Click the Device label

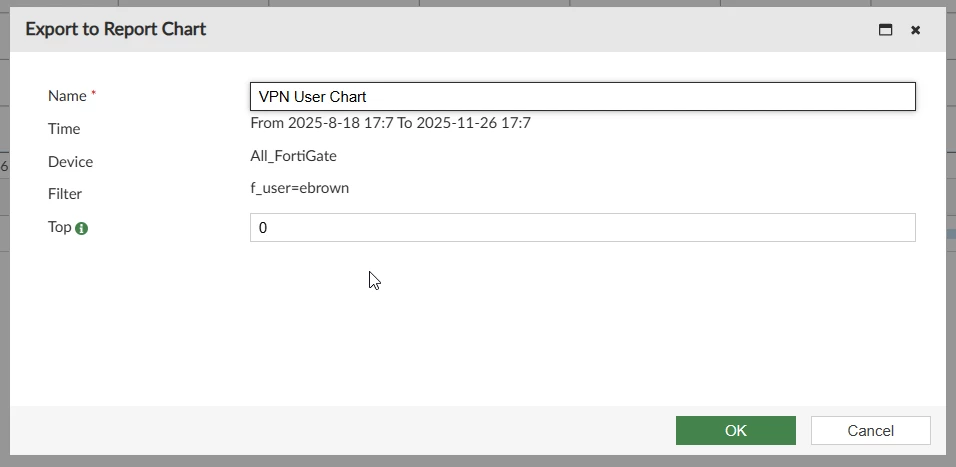point(70,162)
